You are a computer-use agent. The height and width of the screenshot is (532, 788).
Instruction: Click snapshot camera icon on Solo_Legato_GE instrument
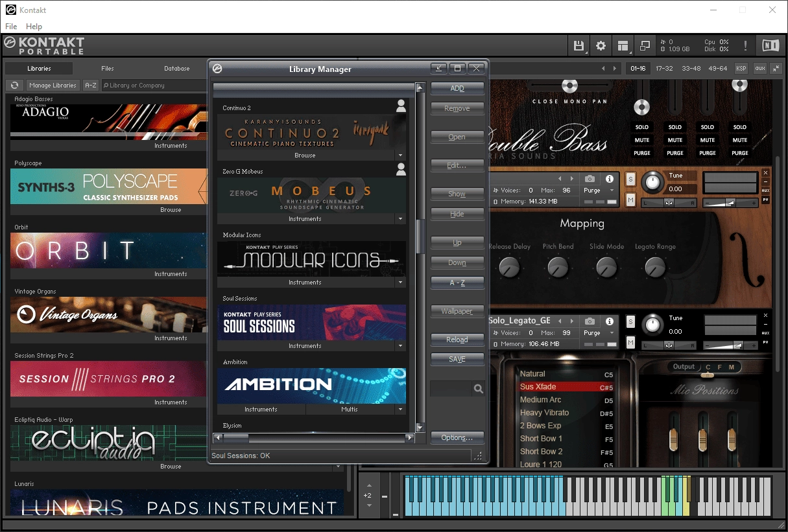coord(590,321)
